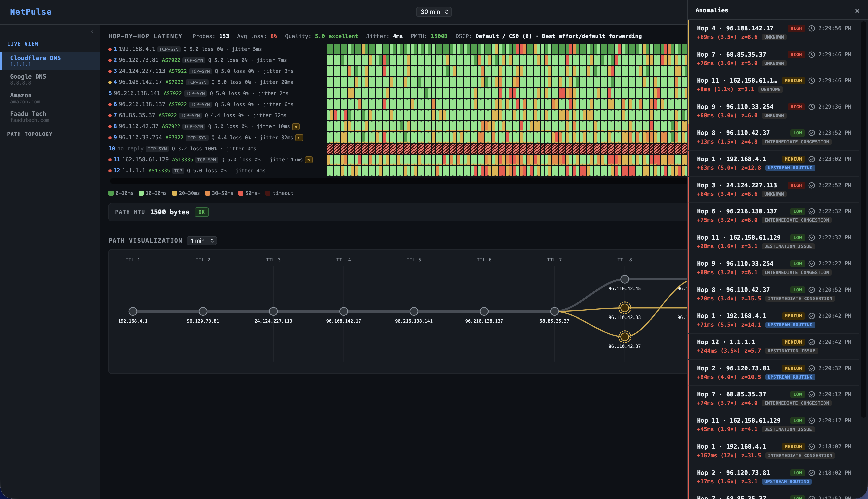Click node 96.108.142.17 in path visualization
The width and height of the screenshot is (868, 499).
(x=343, y=311)
